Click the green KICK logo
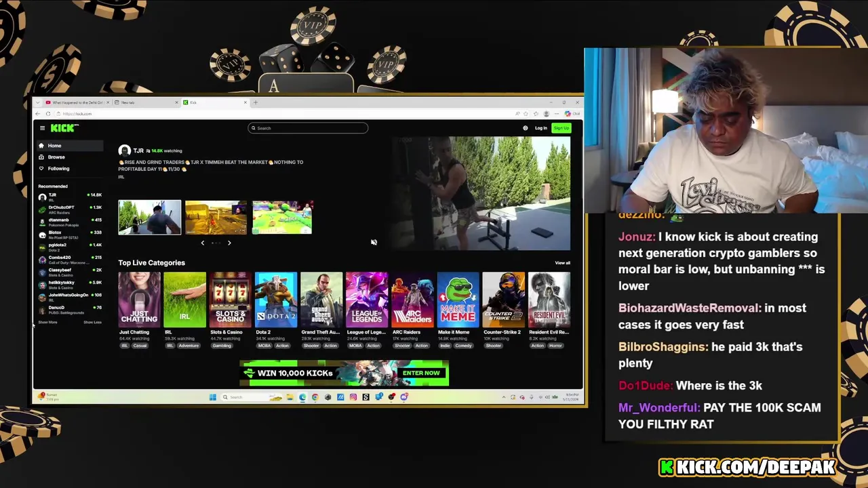Image resolution: width=868 pixels, height=488 pixels. [64, 128]
